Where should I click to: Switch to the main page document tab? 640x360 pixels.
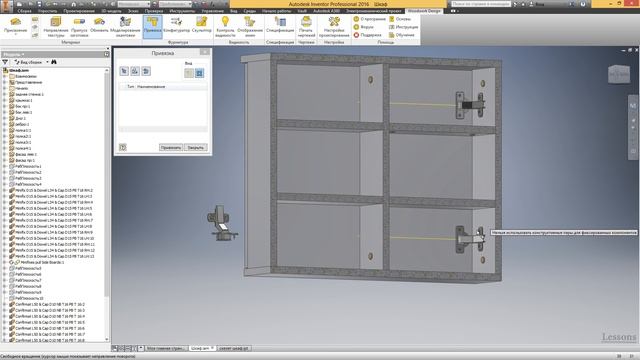point(165,348)
